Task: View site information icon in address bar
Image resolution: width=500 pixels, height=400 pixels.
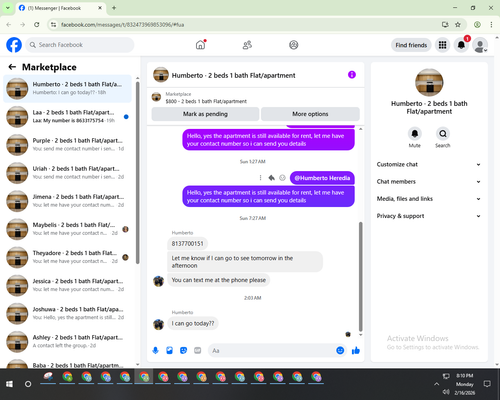Action: click(53, 25)
